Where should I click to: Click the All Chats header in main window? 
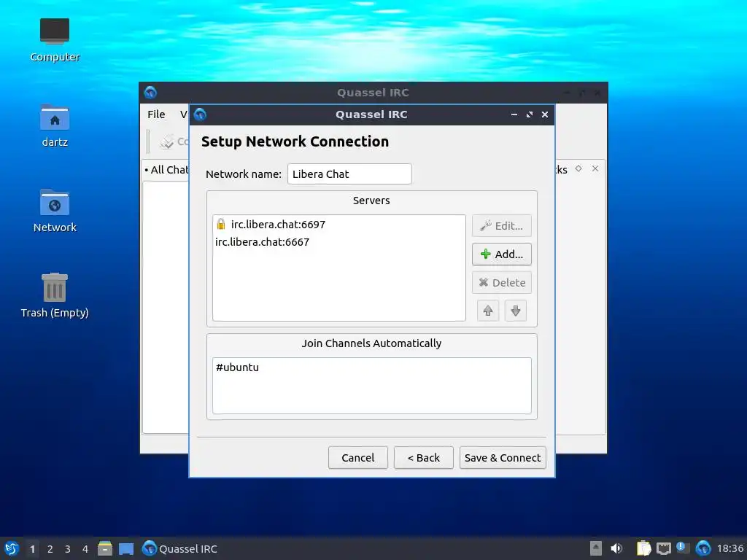pos(167,169)
